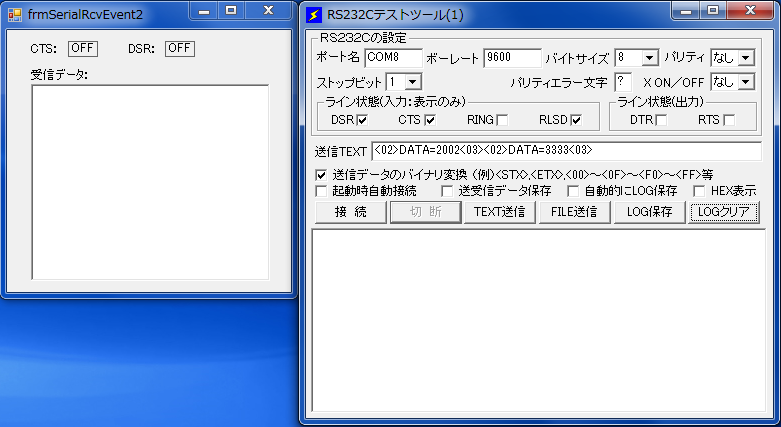Click the DSR OFF indicator in frmSerialRcvEvent2
The height and width of the screenshot is (427, 781).
click(180, 49)
